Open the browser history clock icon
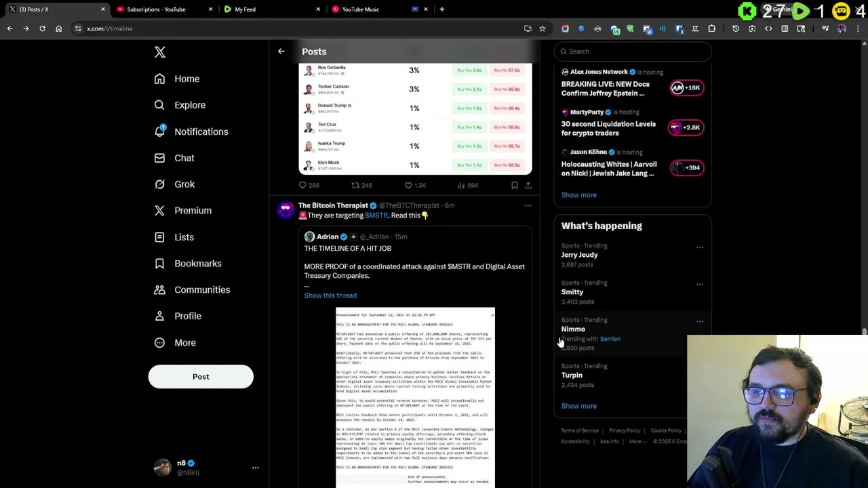Screen dimensions: 868x488 pyautogui.click(x=736, y=28)
